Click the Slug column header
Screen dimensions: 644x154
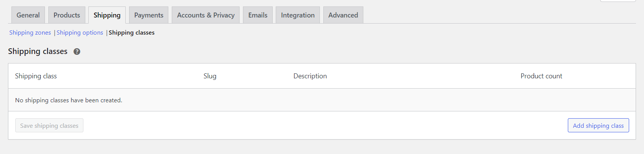tap(210, 76)
